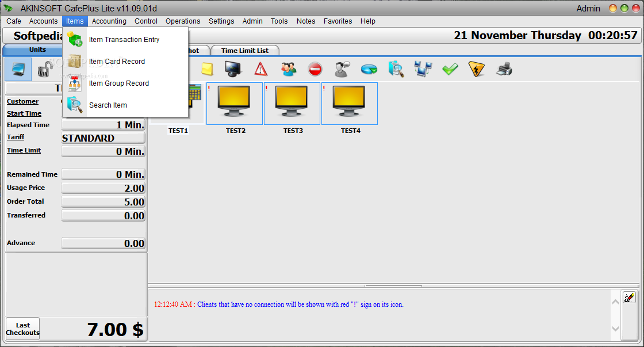Choose Search Item menu entry

coord(126,105)
